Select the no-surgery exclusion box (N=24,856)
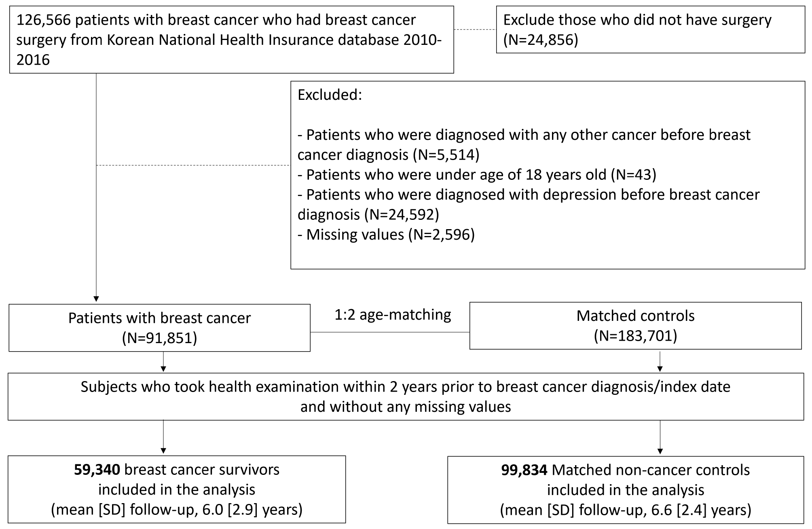The width and height of the screenshot is (812, 529). (650, 30)
